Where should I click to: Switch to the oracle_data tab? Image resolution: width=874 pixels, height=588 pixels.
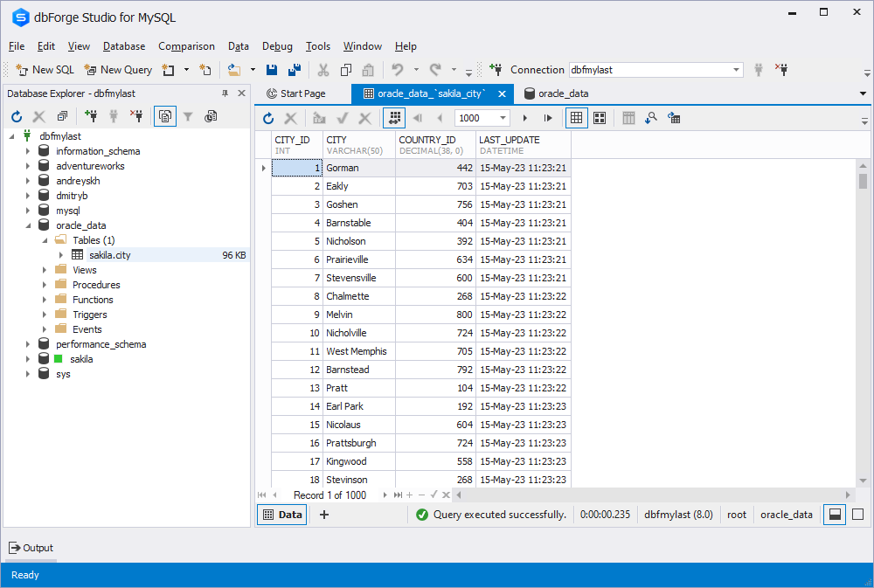[x=556, y=93]
